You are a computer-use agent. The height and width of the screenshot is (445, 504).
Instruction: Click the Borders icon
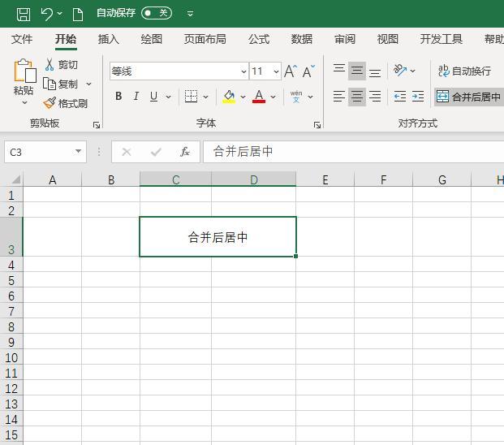pos(191,97)
